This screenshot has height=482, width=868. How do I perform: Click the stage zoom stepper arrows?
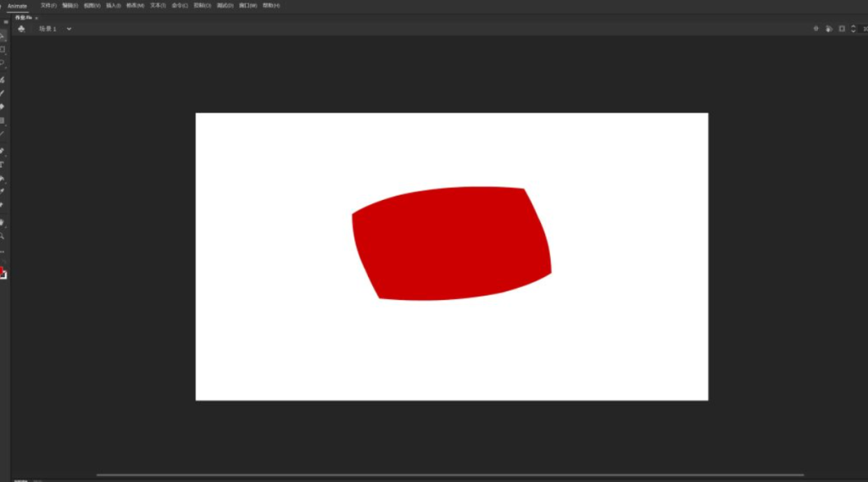[x=853, y=29]
